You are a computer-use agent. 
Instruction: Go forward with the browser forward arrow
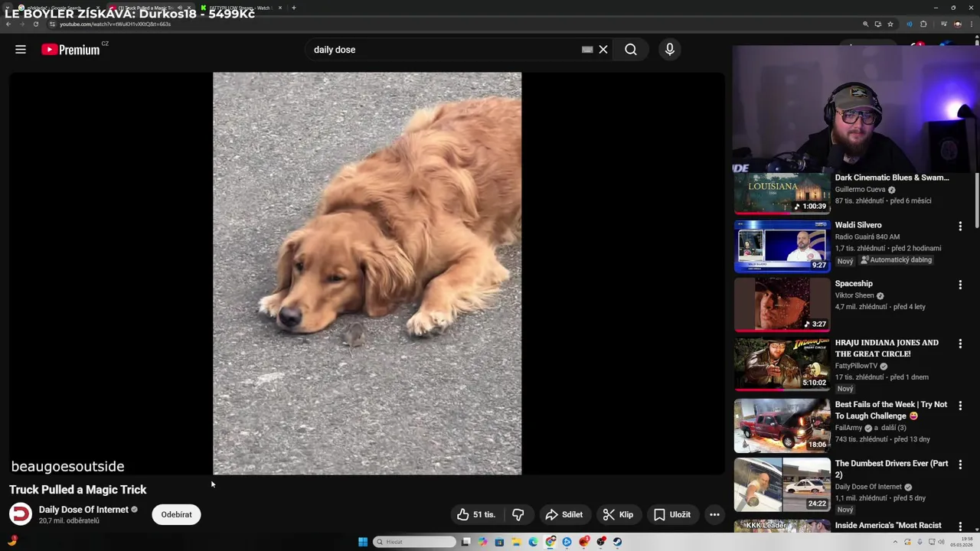click(x=22, y=24)
